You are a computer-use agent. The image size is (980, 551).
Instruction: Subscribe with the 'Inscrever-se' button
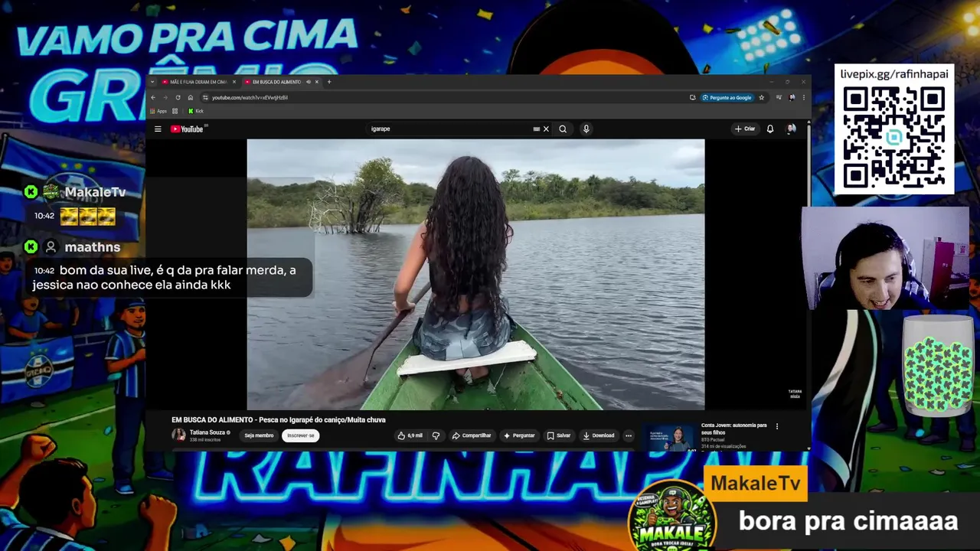[x=300, y=435]
